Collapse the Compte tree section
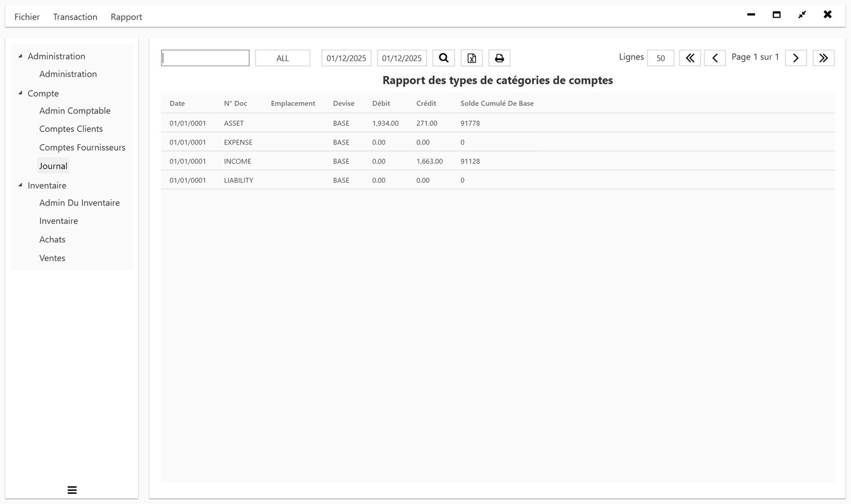The width and height of the screenshot is (851, 504). pyautogui.click(x=20, y=93)
